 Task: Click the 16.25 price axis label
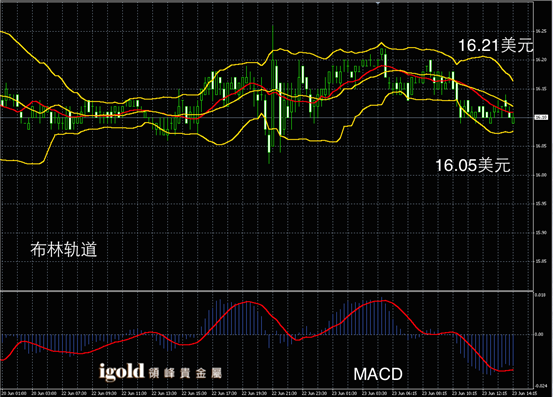tap(541, 31)
